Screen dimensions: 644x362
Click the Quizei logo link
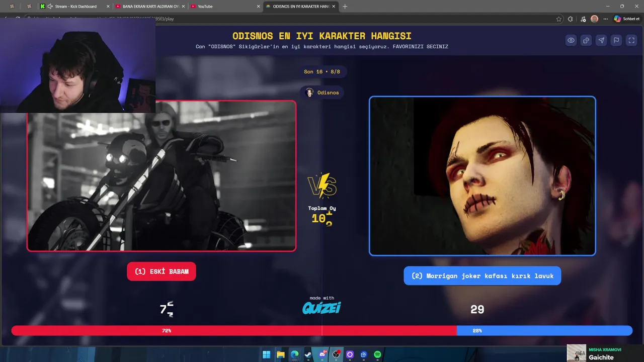[321, 308]
